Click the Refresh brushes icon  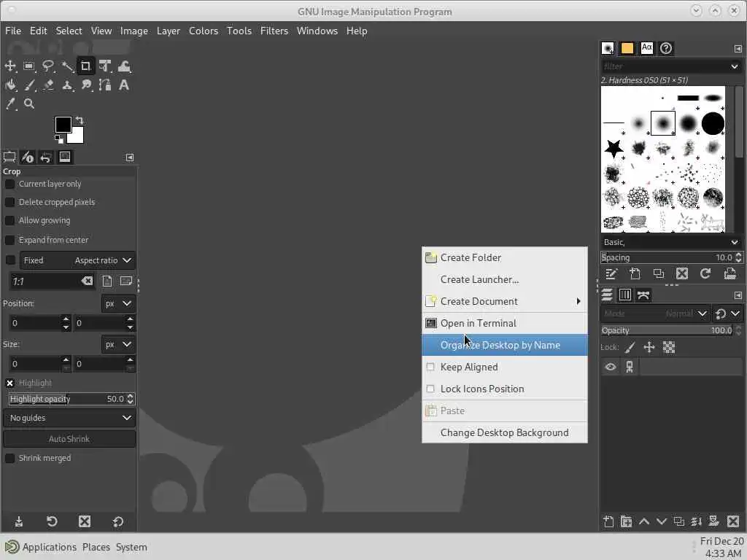click(705, 274)
